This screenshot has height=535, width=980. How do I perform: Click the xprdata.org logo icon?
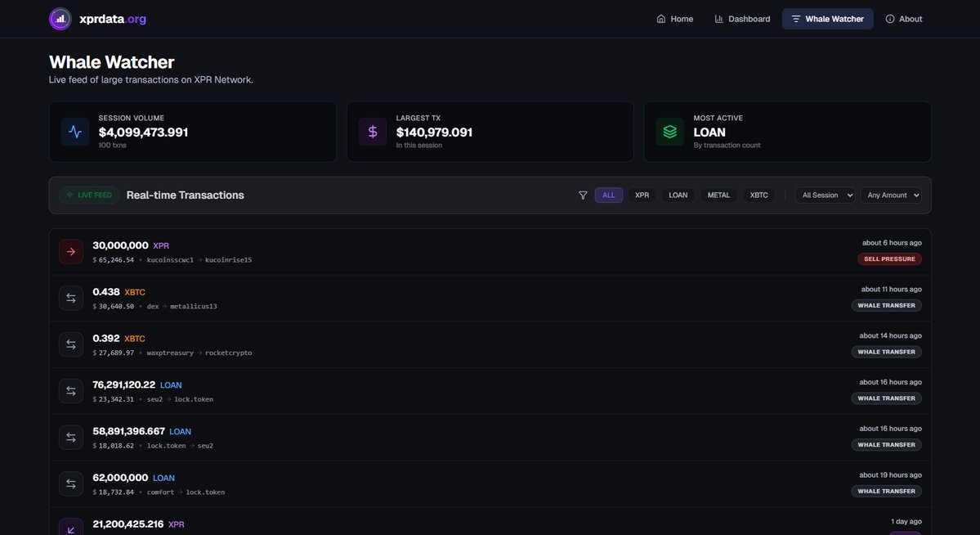[60, 19]
